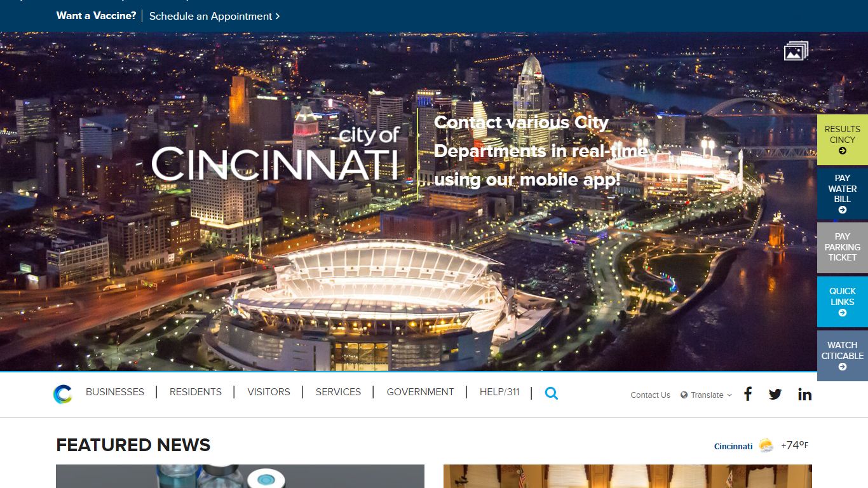Image resolution: width=868 pixels, height=488 pixels.
Task: Click the Want a Vaccine? text
Action: pos(96,16)
